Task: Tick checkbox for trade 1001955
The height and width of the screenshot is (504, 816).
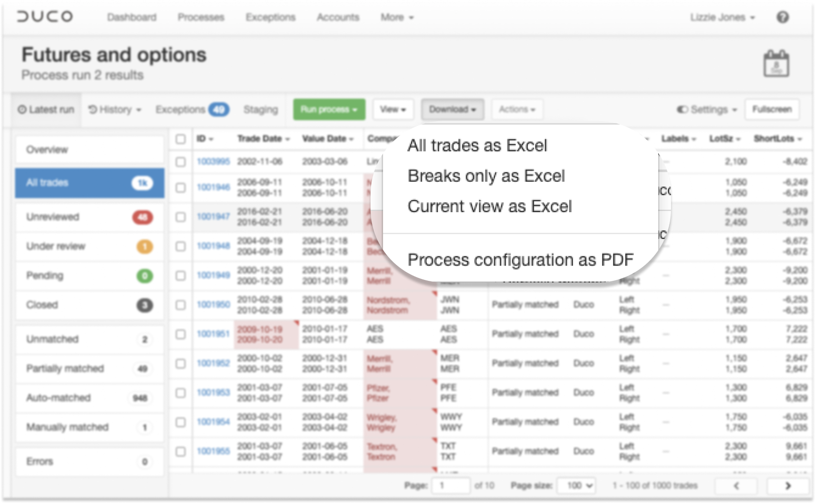Action: [180, 452]
